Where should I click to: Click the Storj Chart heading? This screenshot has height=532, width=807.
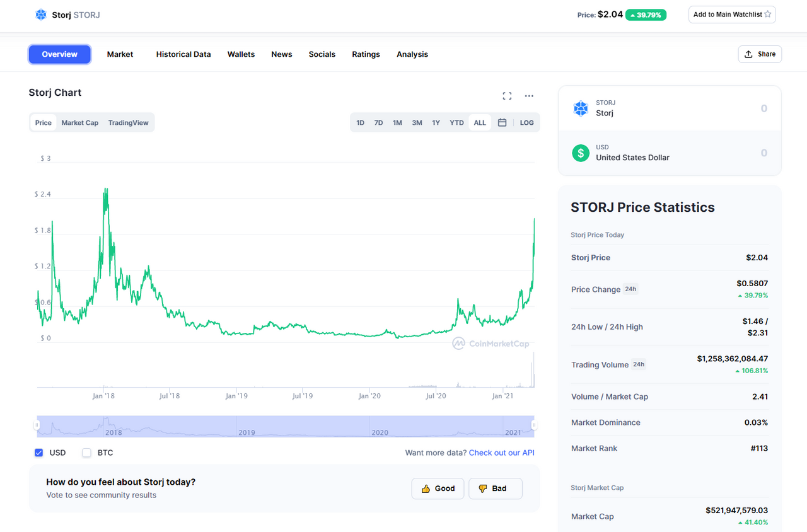pyautogui.click(x=55, y=93)
